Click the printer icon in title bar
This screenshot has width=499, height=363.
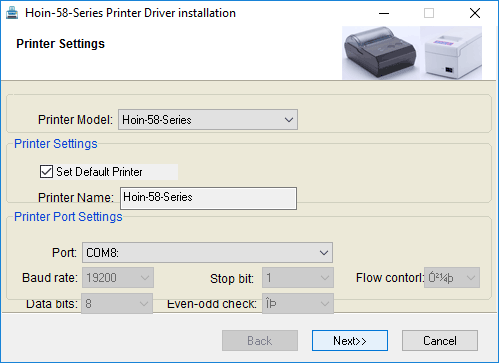point(12,13)
